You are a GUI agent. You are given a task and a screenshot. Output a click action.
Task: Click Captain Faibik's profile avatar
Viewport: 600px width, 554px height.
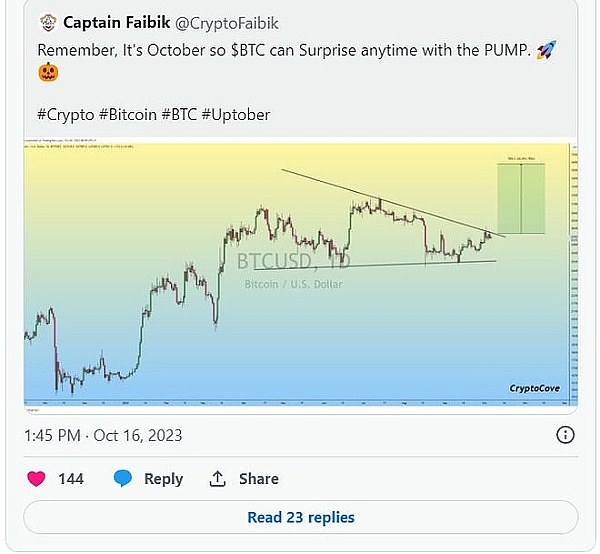46,22
